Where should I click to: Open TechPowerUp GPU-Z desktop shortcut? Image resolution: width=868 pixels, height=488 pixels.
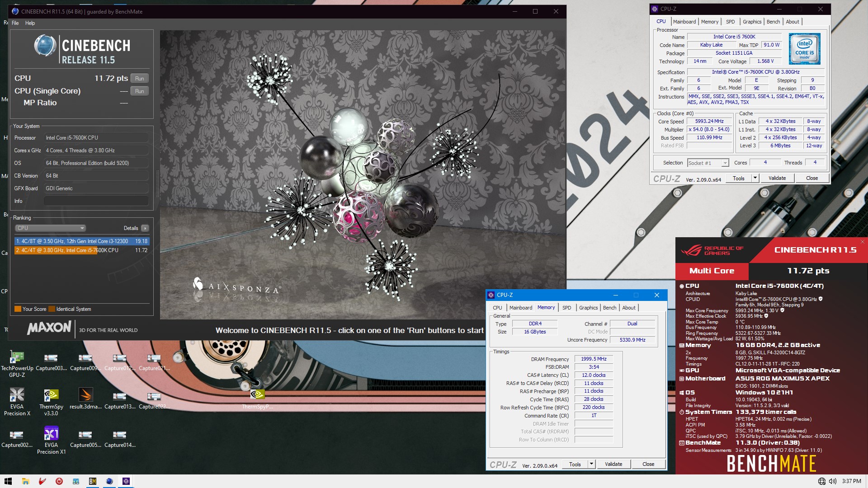(17, 364)
